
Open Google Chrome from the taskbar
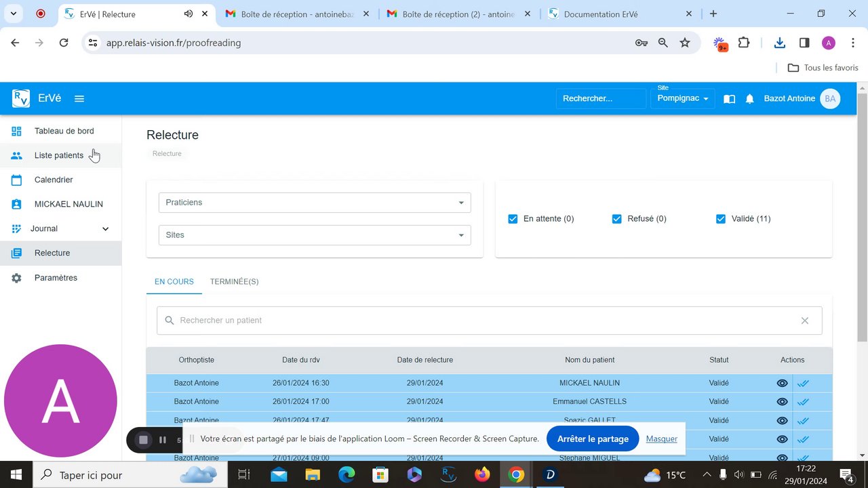click(516, 474)
